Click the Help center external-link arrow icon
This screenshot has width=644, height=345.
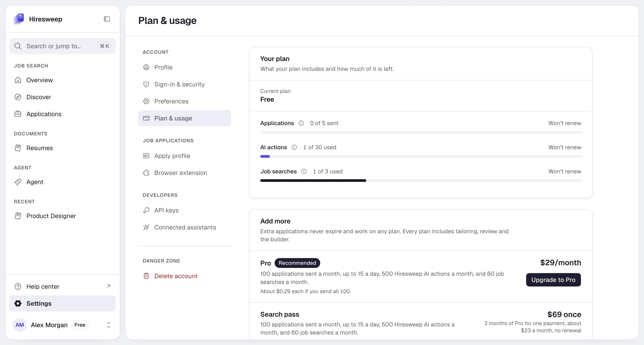[108, 286]
